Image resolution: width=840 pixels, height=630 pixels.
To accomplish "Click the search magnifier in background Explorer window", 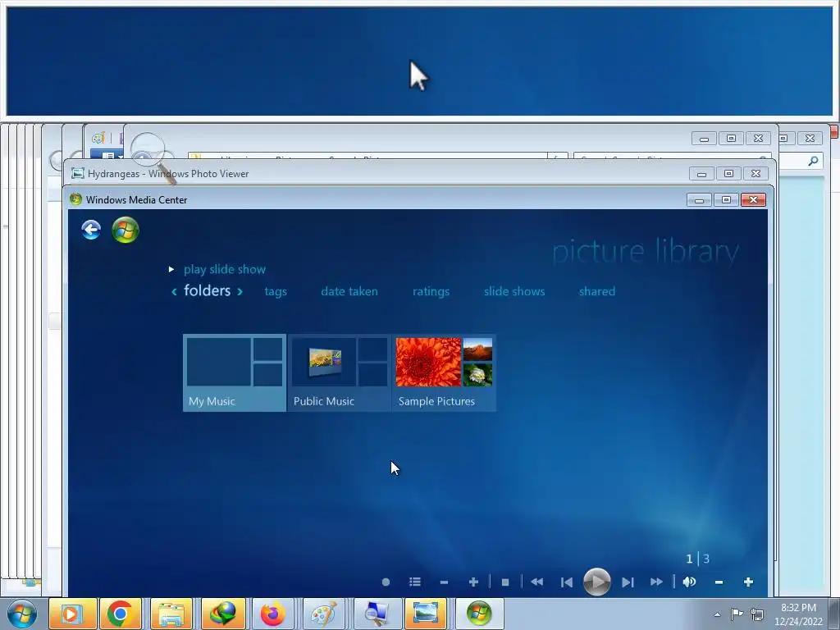I will pyautogui.click(x=813, y=160).
